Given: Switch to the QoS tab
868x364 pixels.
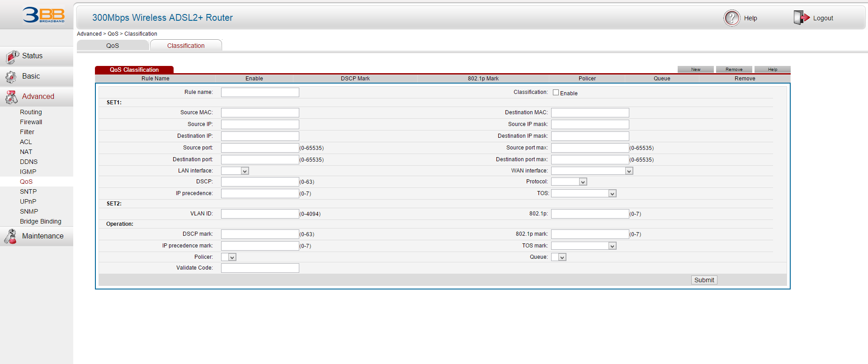Looking at the screenshot, I should [113, 46].
